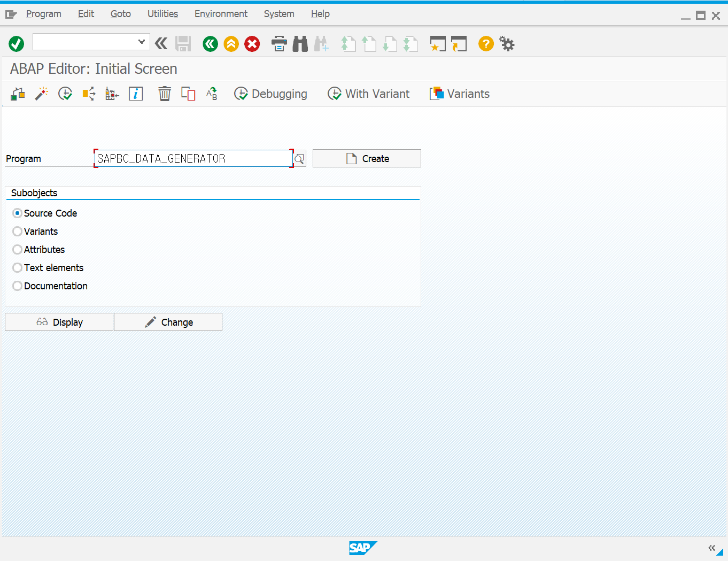Click the Create New Session icon
The width and height of the screenshot is (728, 561).
[x=438, y=44]
